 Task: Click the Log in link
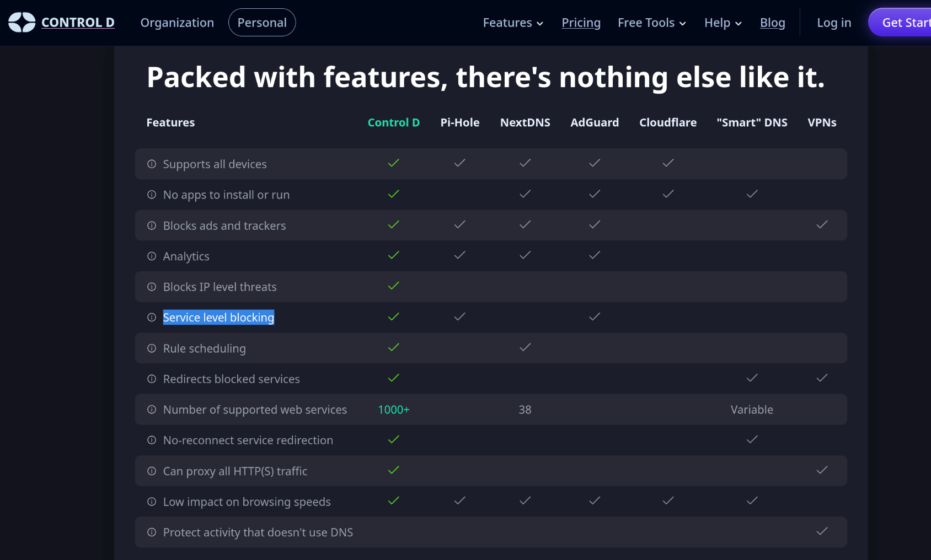[x=834, y=23]
